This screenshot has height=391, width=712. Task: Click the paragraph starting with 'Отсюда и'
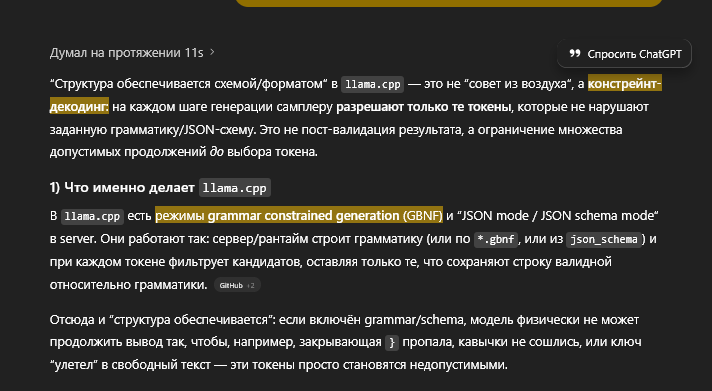(x=346, y=342)
